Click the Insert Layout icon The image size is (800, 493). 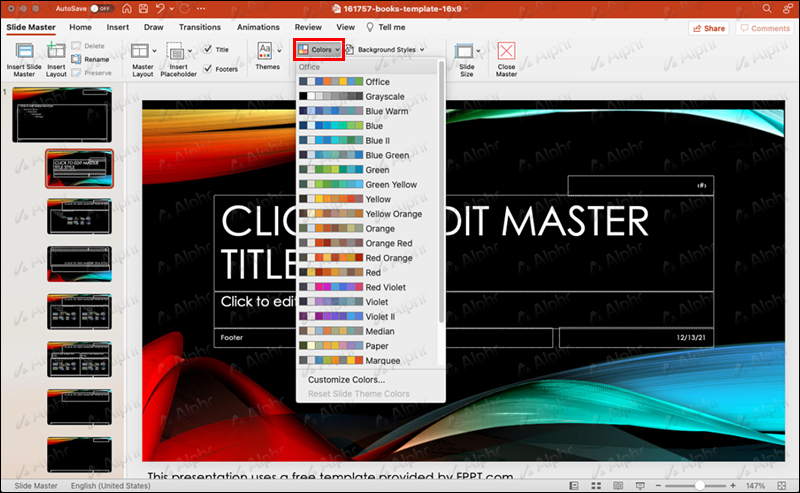tap(56, 51)
